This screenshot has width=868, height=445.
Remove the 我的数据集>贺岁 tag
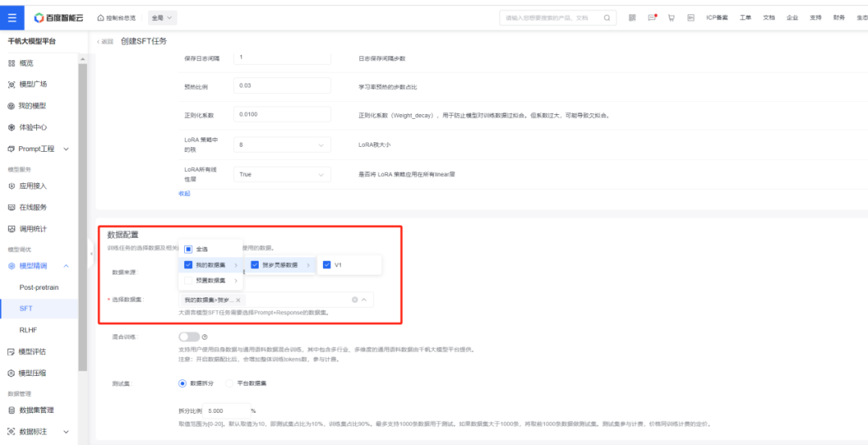[x=238, y=300]
